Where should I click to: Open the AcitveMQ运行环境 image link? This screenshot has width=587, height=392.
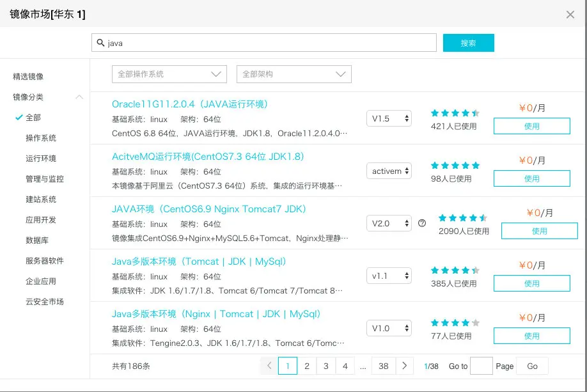[208, 157]
